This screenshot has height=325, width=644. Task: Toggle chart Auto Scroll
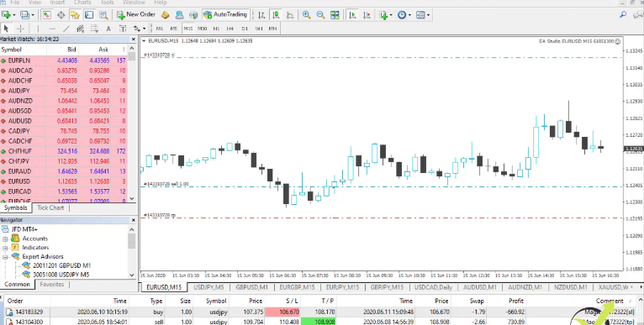tap(352, 15)
